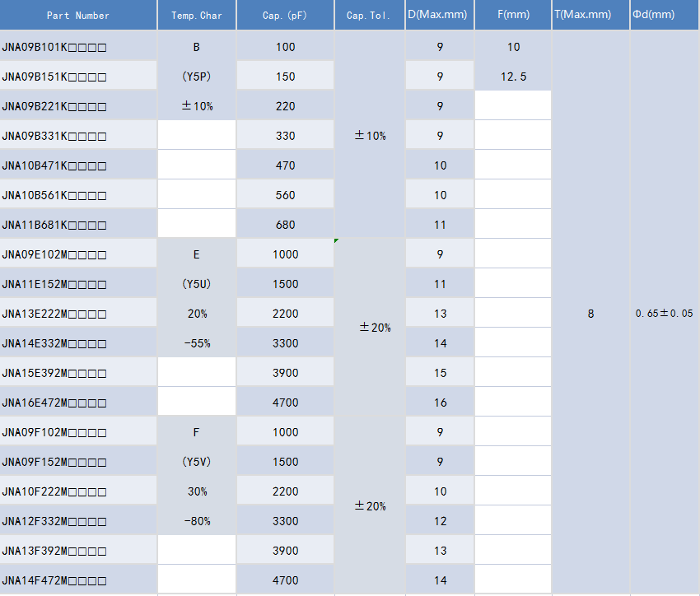Click the JNA16E472M part number cell
Screen dimensions: 700x596
(78, 403)
